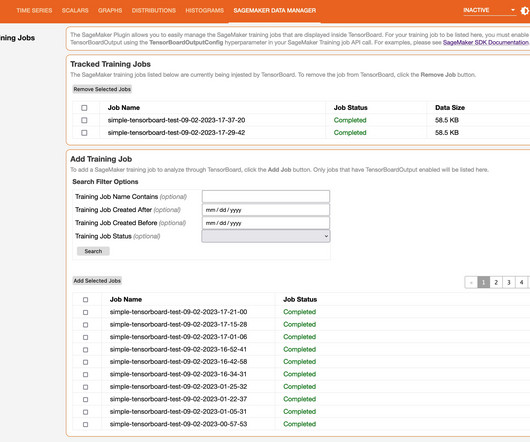Check the box for job 09-02-2023-17-21-00
The width and height of the screenshot is (530, 442).
86,312
